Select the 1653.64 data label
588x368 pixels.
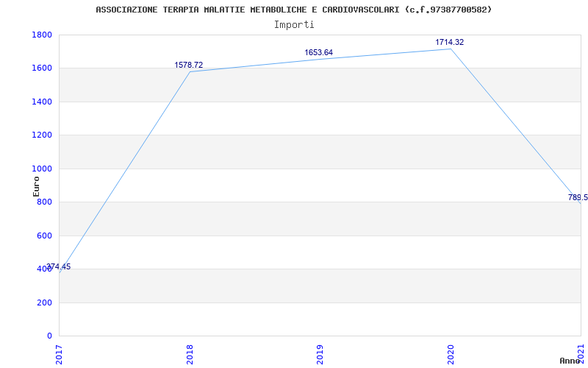[318, 52]
